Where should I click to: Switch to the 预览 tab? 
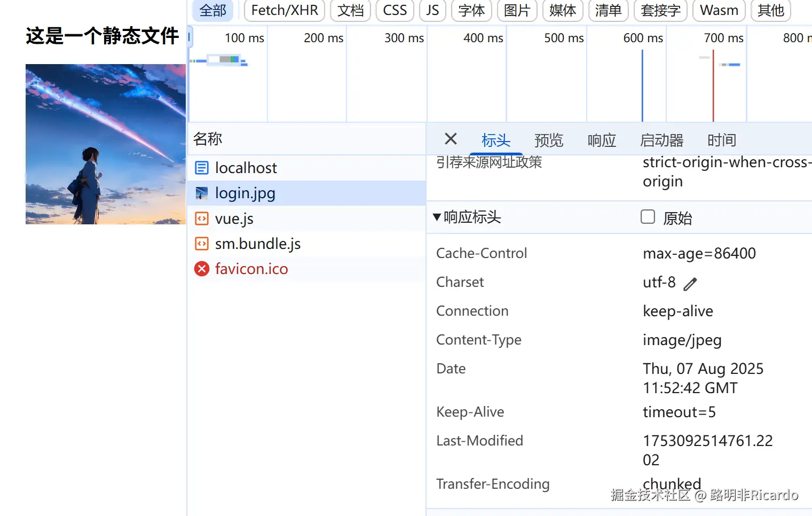pyautogui.click(x=549, y=140)
